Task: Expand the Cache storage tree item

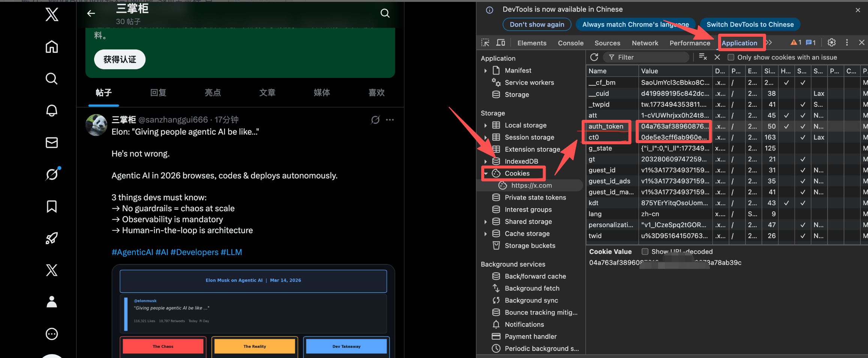Action: (x=486, y=234)
